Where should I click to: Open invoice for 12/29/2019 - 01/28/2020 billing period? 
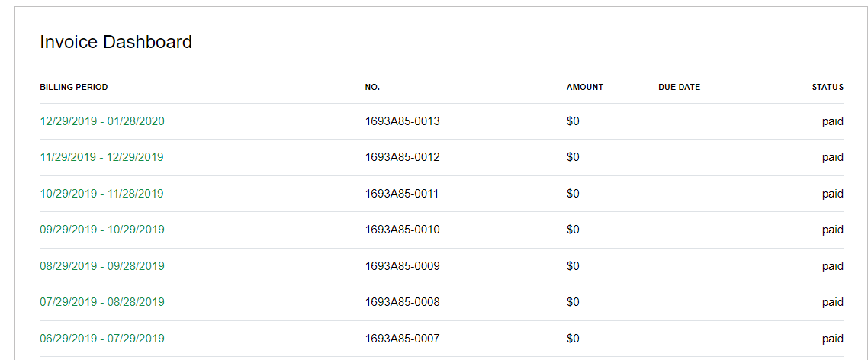click(102, 121)
